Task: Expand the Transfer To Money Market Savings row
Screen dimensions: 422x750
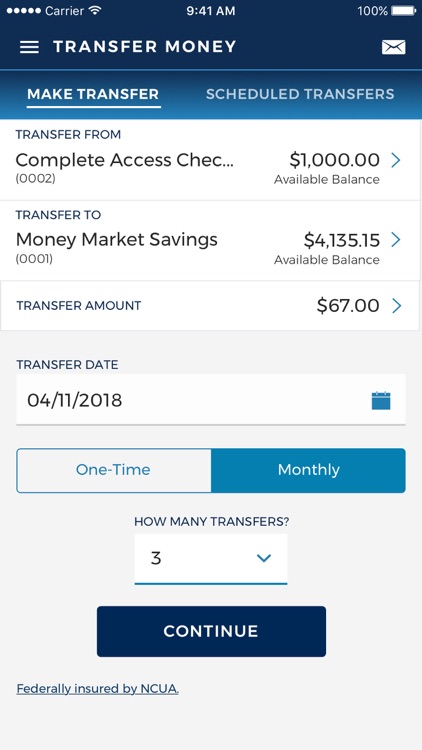Action: click(x=211, y=240)
